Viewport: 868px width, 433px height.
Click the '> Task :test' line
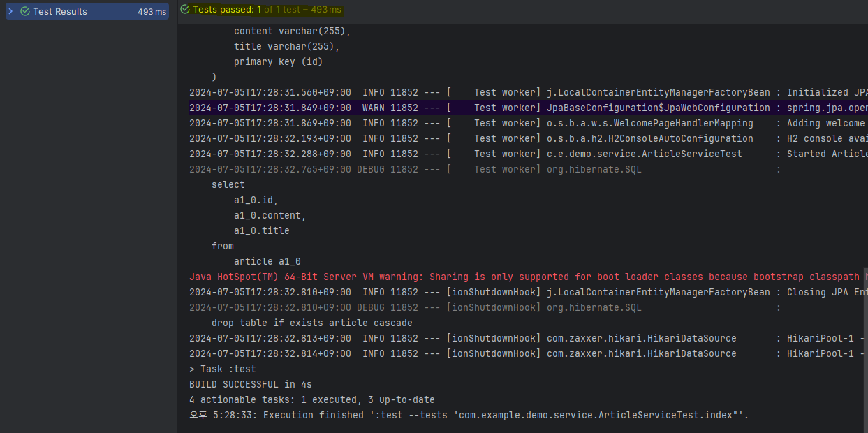[x=223, y=369]
